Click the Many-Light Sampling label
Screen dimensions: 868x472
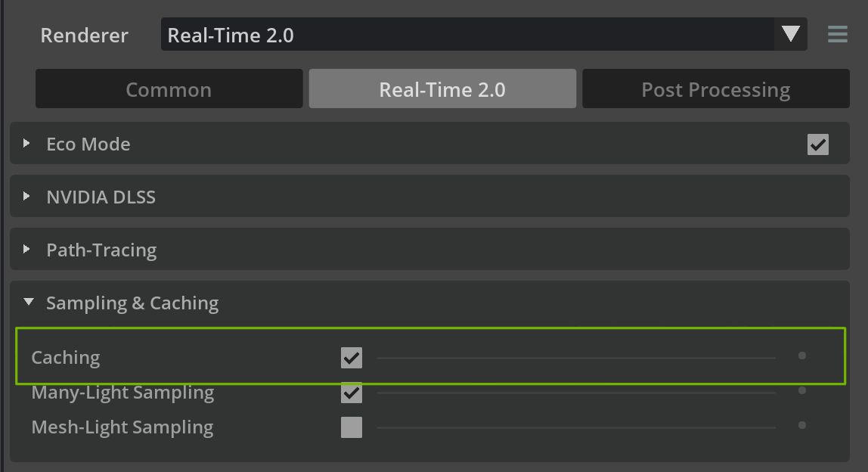point(122,393)
